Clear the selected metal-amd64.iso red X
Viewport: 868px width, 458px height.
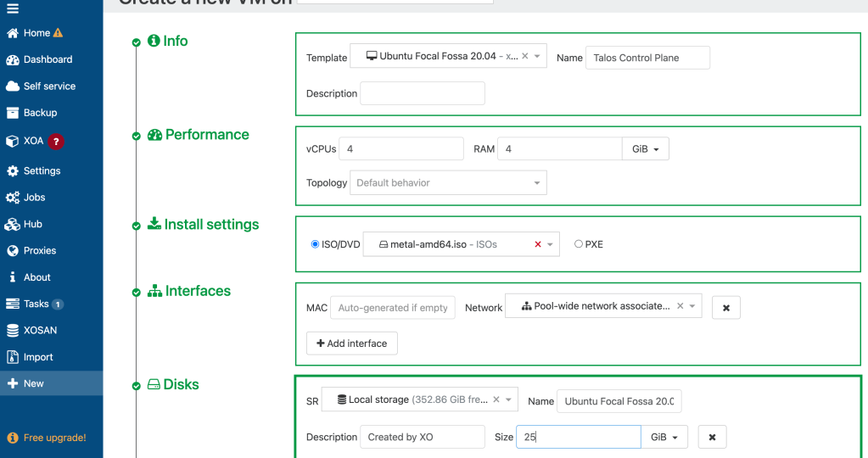(x=538, y=244)
